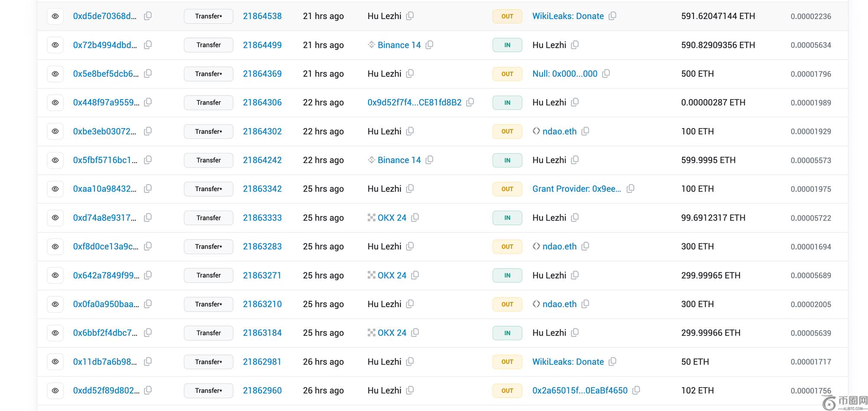Toggle eye preview for transaction 0xbe3eb03072
868x411 pixels.
tap(55, 131)
